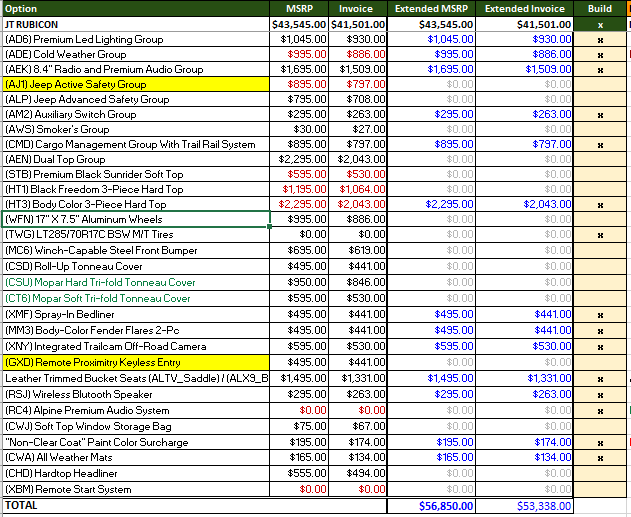Click the Extended MSRP column header

click(x=431, y=8)
